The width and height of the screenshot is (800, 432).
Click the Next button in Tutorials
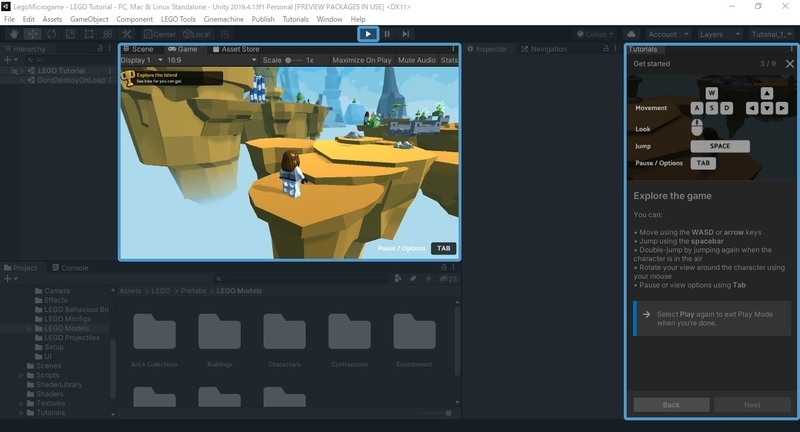coord(752,404)
